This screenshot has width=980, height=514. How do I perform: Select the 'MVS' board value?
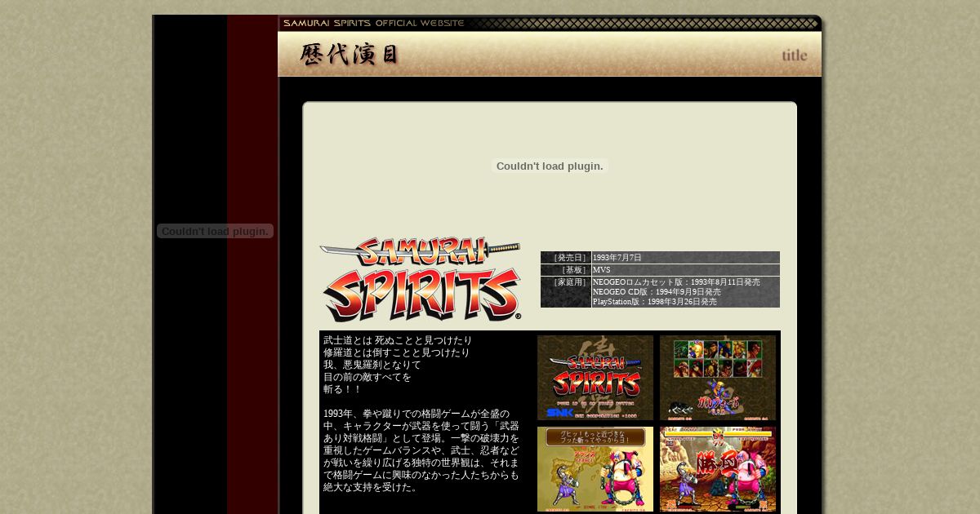pyautogui.click(x=602, y=270)
